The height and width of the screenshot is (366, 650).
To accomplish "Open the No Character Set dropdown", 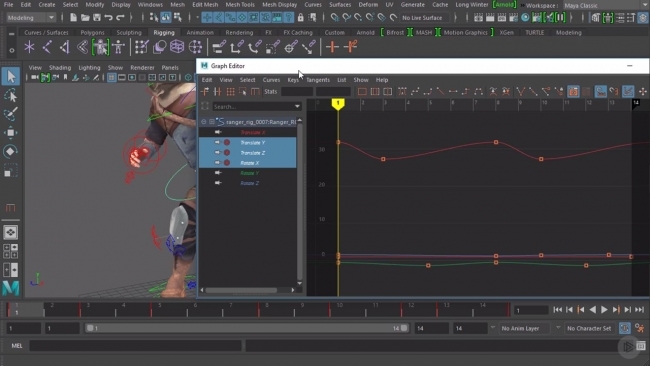I will coord(558,328).
